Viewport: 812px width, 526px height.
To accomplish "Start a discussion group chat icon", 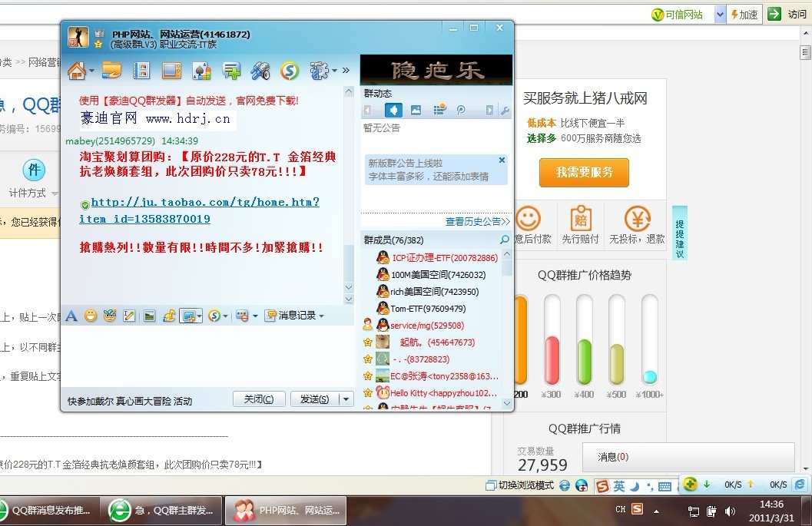I will 231,71.
